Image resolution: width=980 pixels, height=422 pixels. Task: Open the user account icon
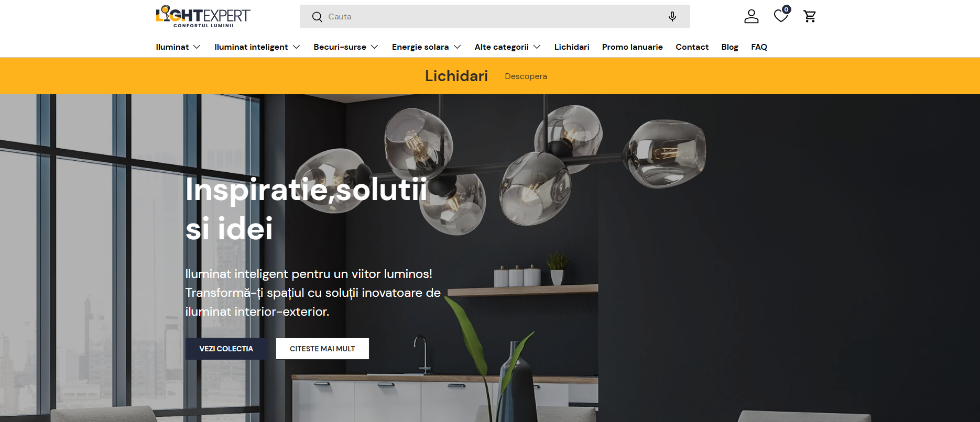[752, 16]
